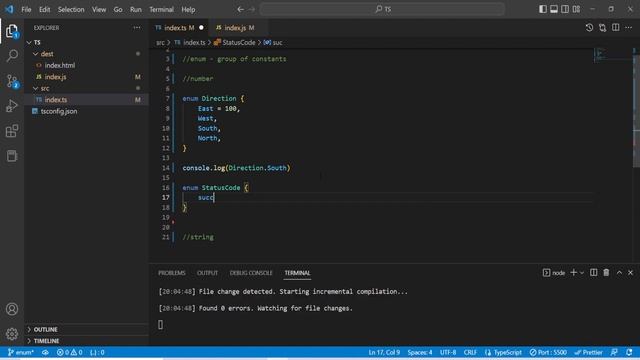Open editor more actions ellipsis
The image size is (640, 360).
click(x=629, y=28)
